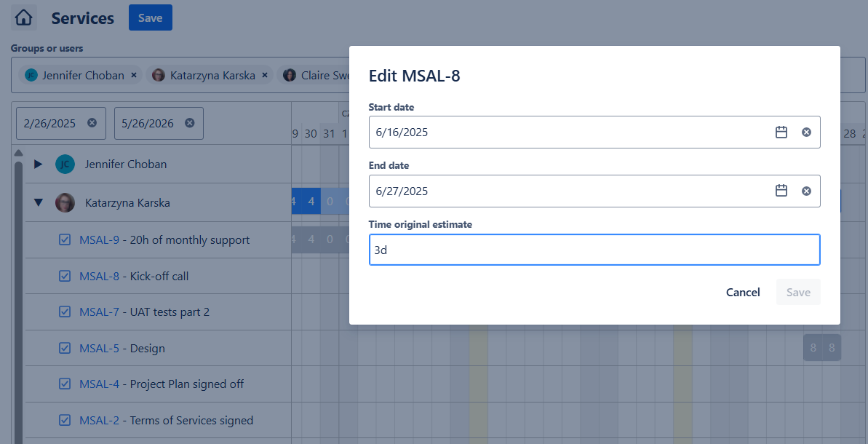The width and height of the screenshot is (868, 444).
Task: Clear the 5/26/2026 range end date
Action: [x=189, y=123]
